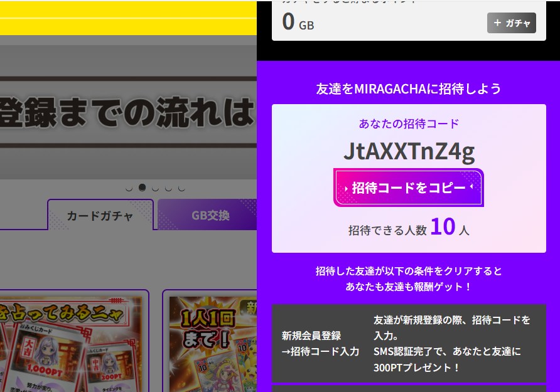The height and width of the screenshot is (392, 560).
Task: Switch to the カードガチャ tab
Action: click(100, 216)
